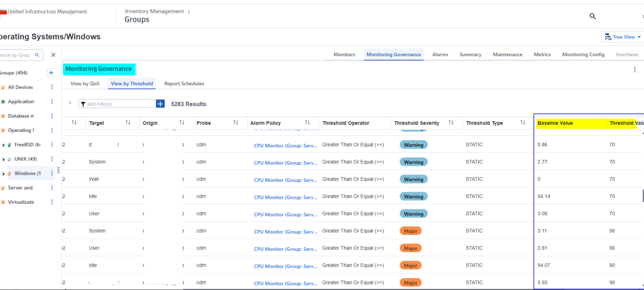Click the sort arrows on the Target column
The height and width of the screenshot is (290, 644).
tap(128, 123)
